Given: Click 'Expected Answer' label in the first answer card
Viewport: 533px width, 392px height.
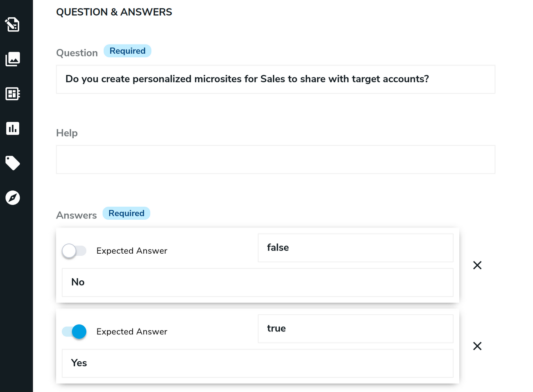Looking at the screenshot, I should pyautogui.click(x=132, y=251).
